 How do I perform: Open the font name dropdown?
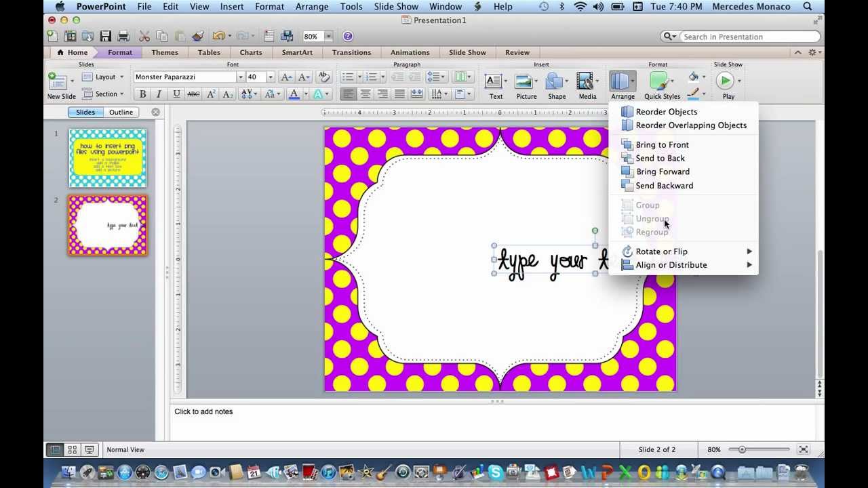tap(240, 77)
